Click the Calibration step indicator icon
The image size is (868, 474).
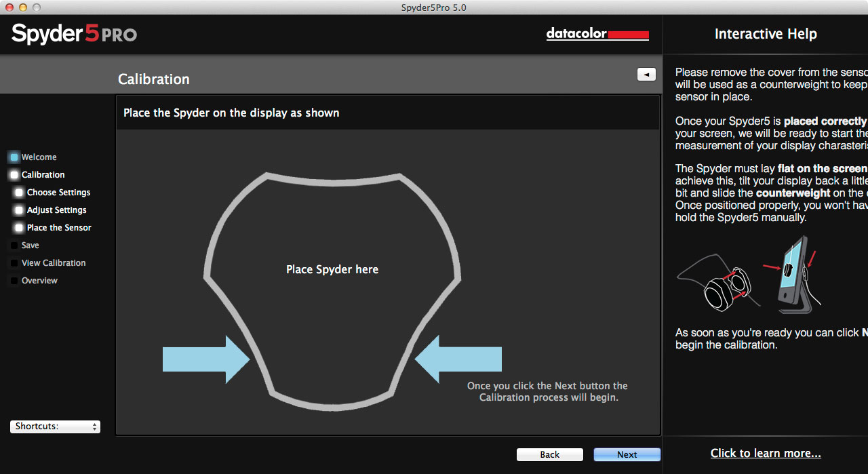[x=14, y=175]
